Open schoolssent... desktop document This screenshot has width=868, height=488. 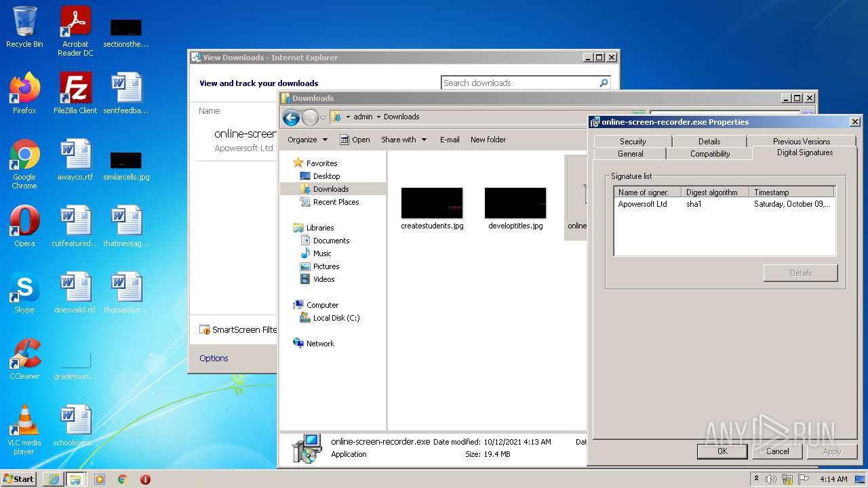click(75, 426)
